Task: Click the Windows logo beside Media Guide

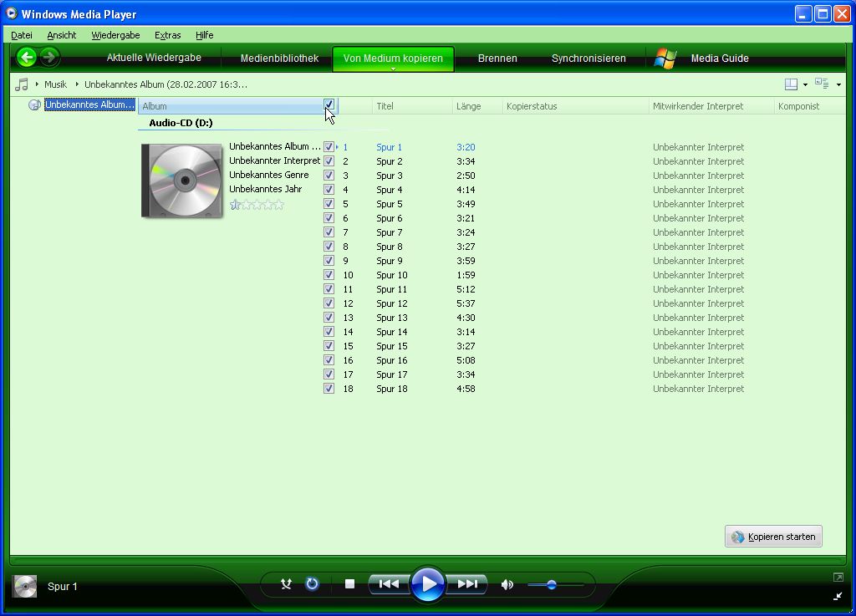Action: (665, 59)
